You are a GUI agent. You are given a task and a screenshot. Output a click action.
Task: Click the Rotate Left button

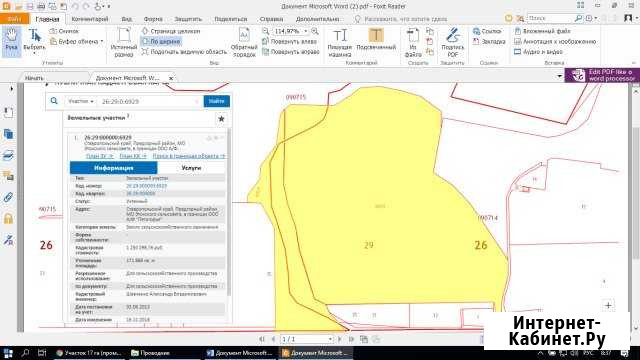pos(289,41)
